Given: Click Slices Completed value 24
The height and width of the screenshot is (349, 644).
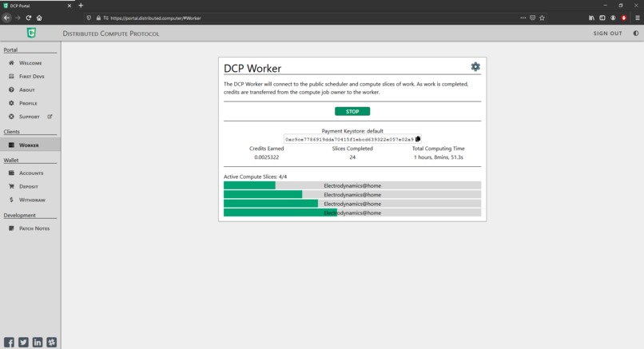Looking at the screenshot, I should pyautogui.click(x=352, y=157).
